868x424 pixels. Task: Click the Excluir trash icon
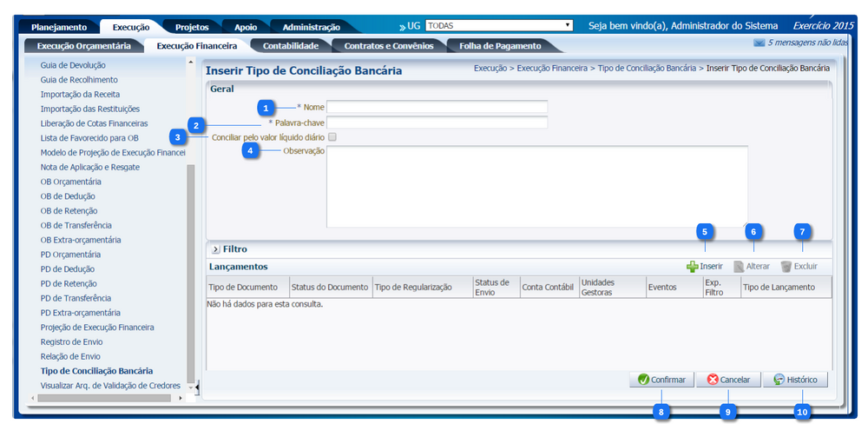click(x=786, y=267)
